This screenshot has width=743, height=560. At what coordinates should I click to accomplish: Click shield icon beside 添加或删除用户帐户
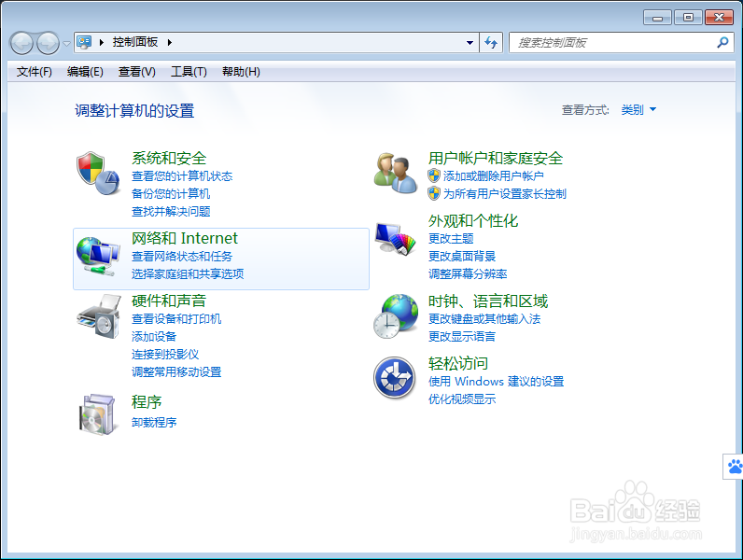(434, 175)
